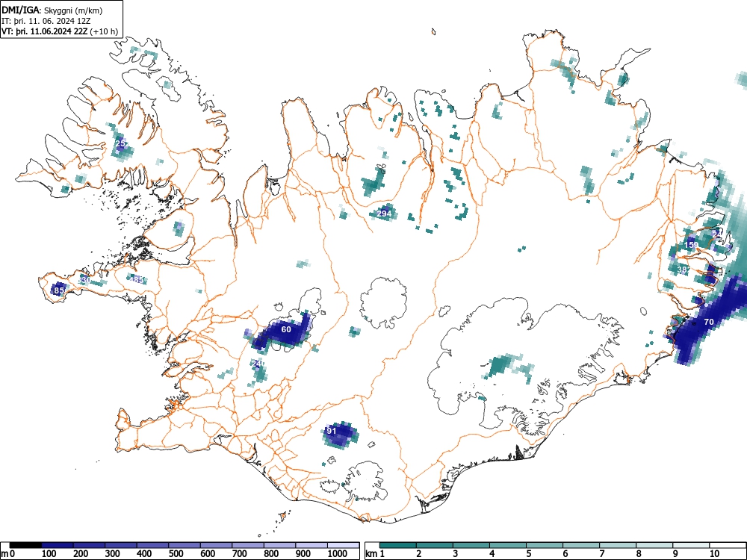Select the '38' value in the east

tap(682, 270)
